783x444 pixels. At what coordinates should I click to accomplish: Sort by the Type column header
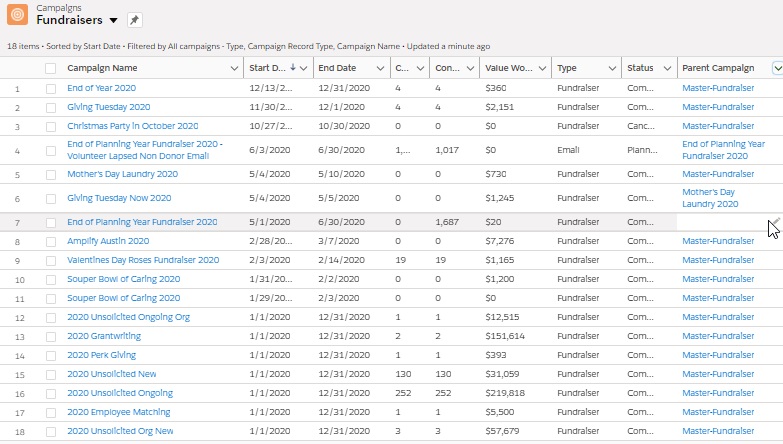click(567, 68)
